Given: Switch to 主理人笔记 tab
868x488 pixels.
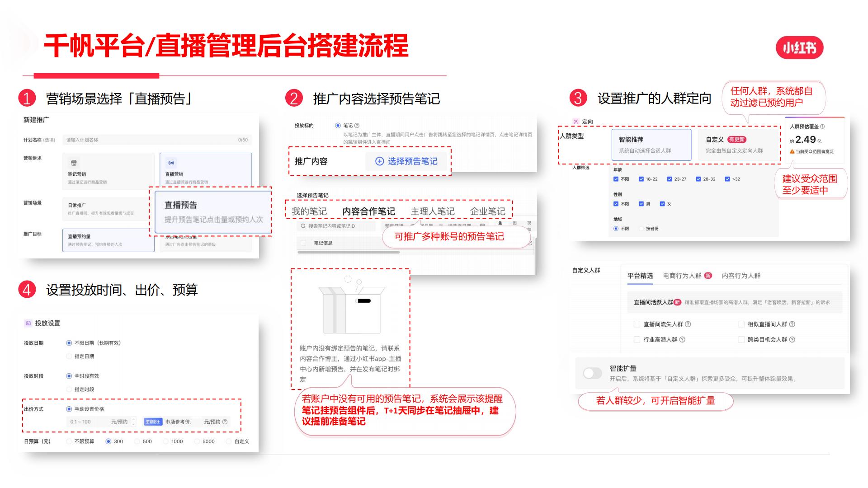Looking at the screenshot, I should coord(433,211).
